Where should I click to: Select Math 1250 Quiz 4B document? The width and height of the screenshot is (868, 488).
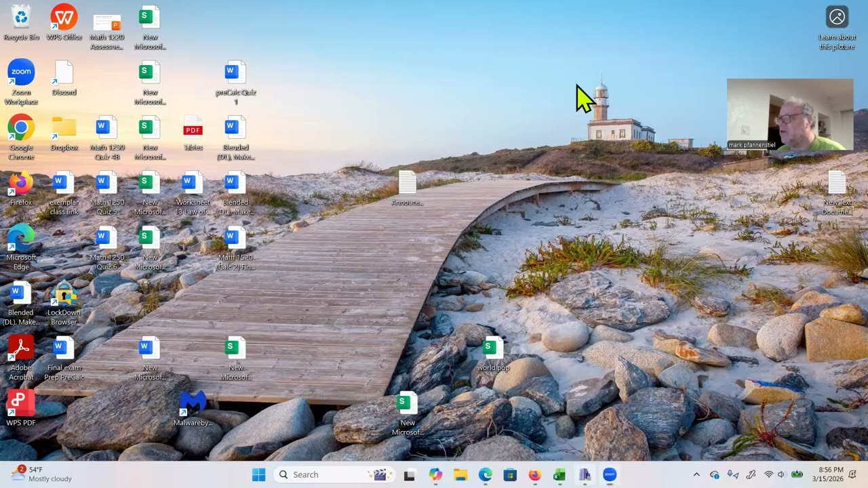(106, 138)
